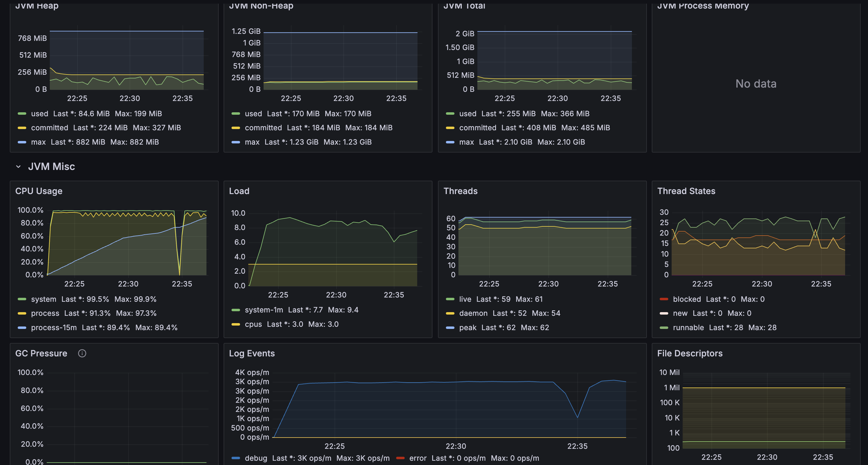Open the Thread States panel title menu
This screenshot has width=868, height=465.
686,191
